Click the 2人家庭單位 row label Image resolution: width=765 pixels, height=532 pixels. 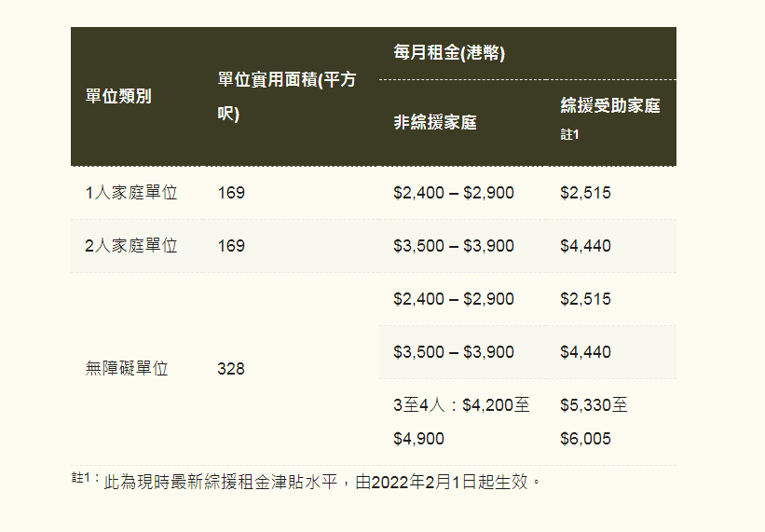131,246
